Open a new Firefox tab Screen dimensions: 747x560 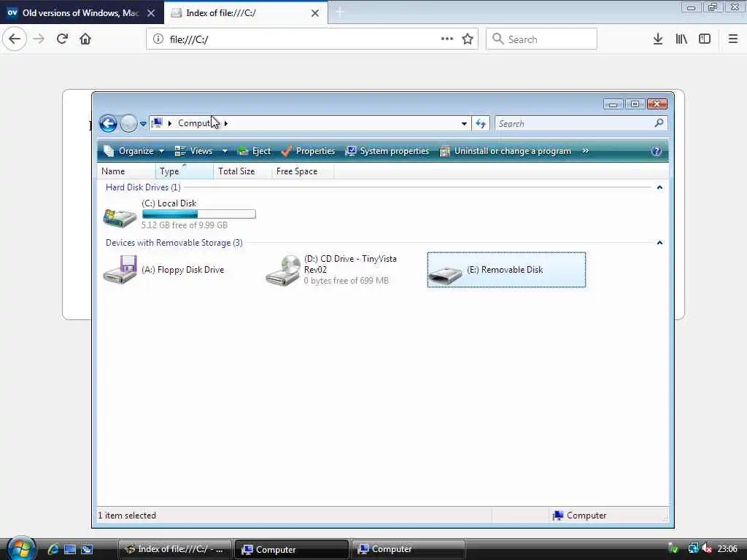point(340,13)
